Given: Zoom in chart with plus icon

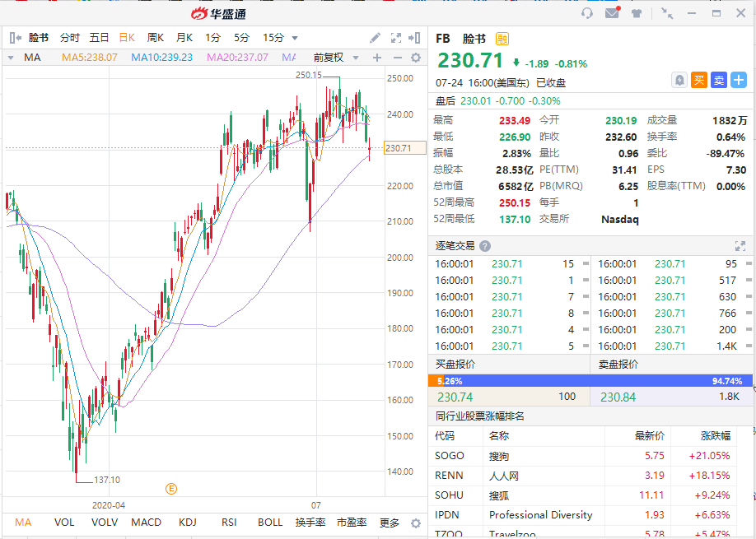Looking at the screenshot, I should 377,58.
